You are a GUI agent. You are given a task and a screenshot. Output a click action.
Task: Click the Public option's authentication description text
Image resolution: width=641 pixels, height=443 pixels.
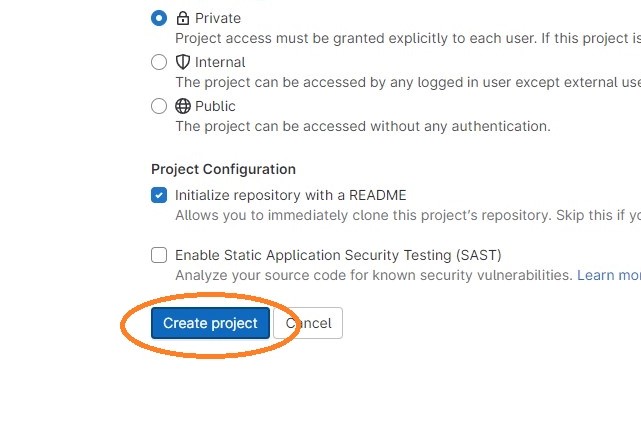(363, 126)
